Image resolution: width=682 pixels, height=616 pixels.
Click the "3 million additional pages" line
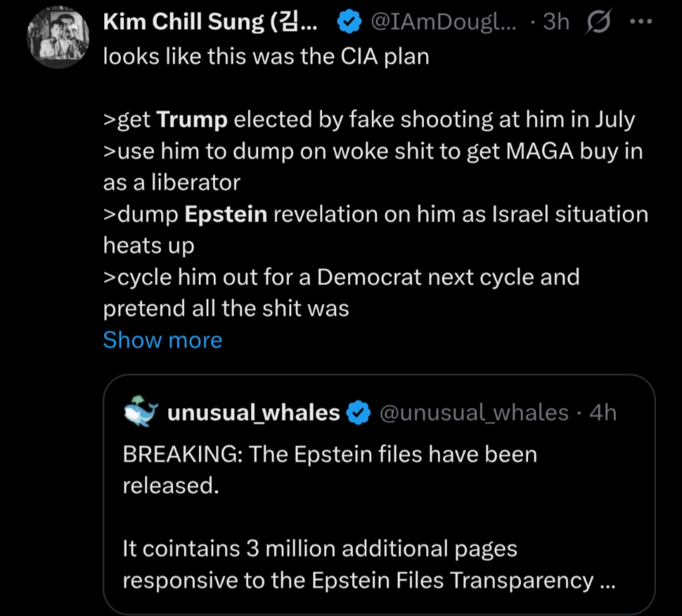tap(320, 548)
